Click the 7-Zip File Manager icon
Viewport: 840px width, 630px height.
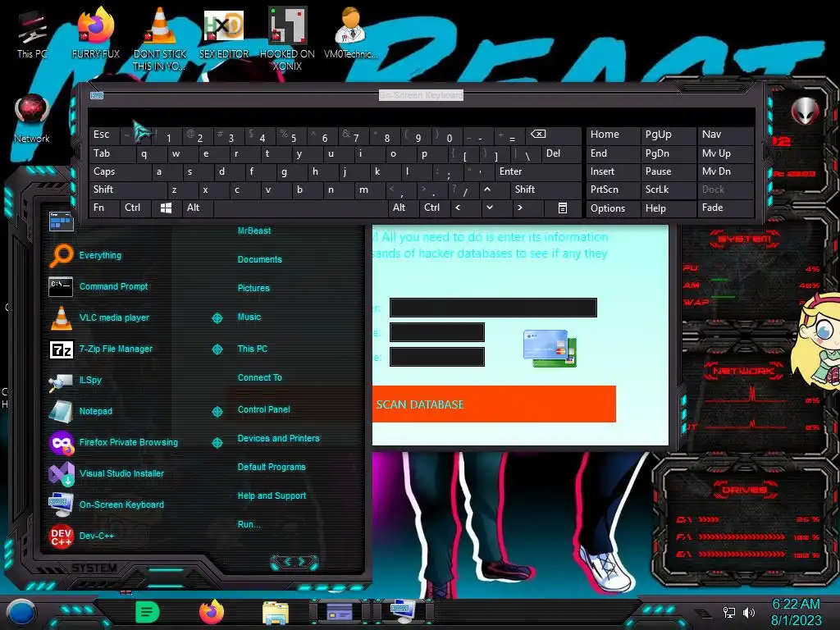click(x=61, y=349)
